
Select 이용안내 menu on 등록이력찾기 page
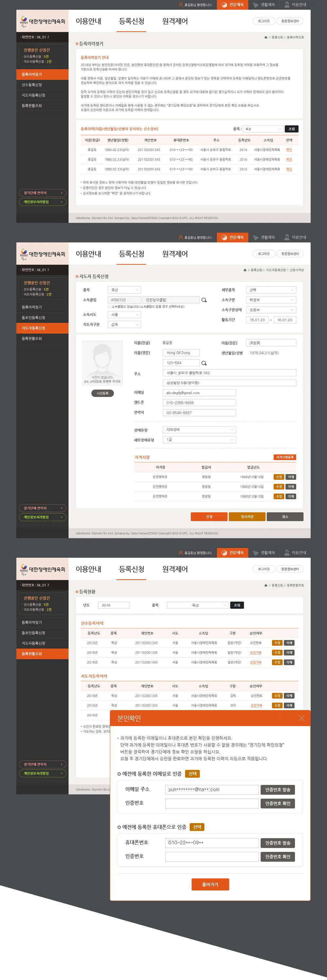[x=88, y=21]
